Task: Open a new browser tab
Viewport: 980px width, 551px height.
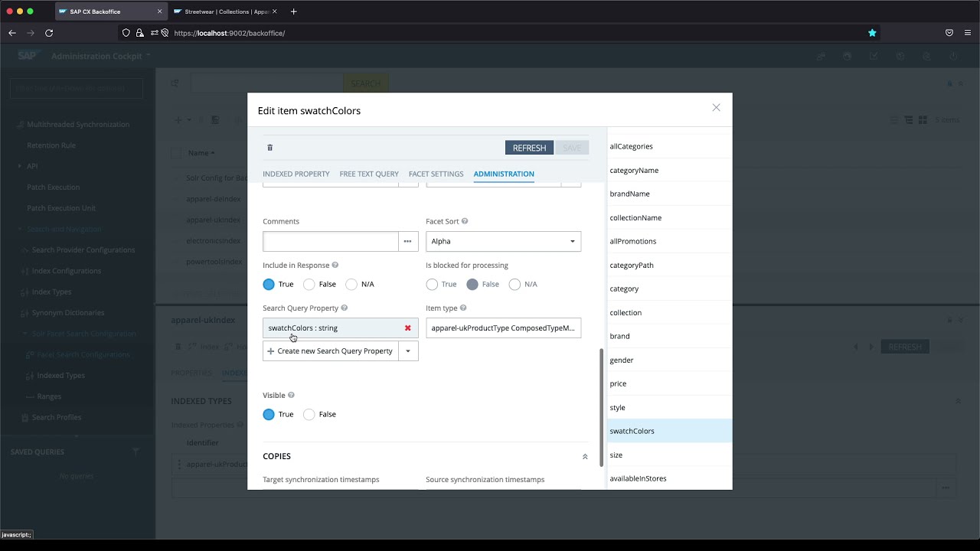Action: coord(293,11)
